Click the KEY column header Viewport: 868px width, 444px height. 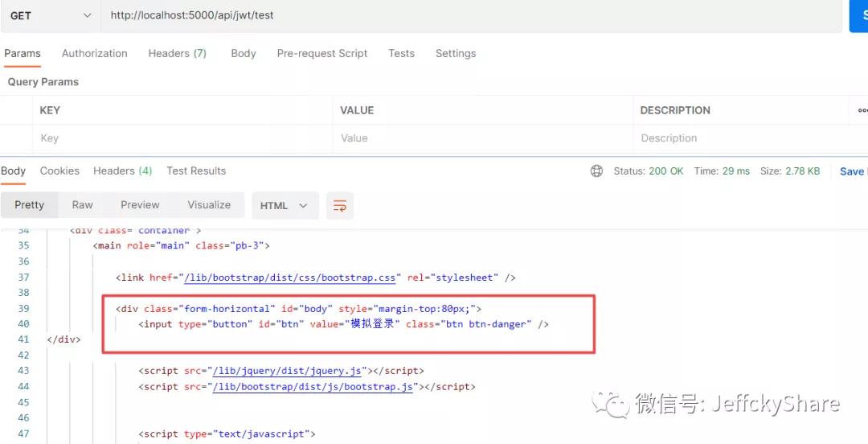[x=50, y=110]
